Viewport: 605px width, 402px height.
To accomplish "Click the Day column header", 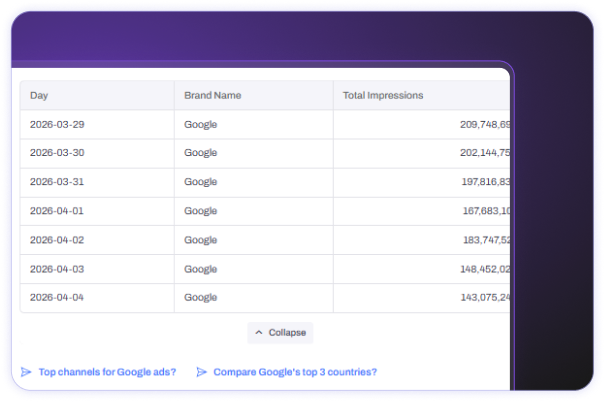I will (40, 96).
